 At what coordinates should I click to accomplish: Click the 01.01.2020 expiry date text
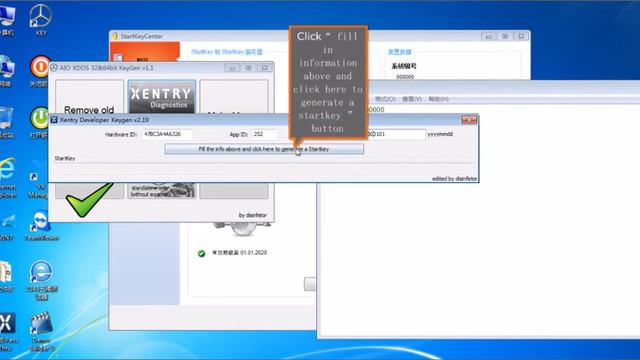tap(253, 253)
